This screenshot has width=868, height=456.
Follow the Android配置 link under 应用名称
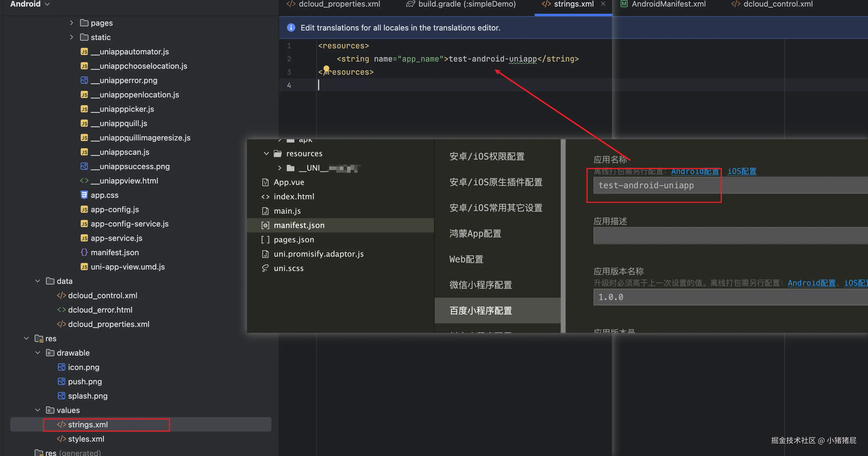tap(695, 172)
